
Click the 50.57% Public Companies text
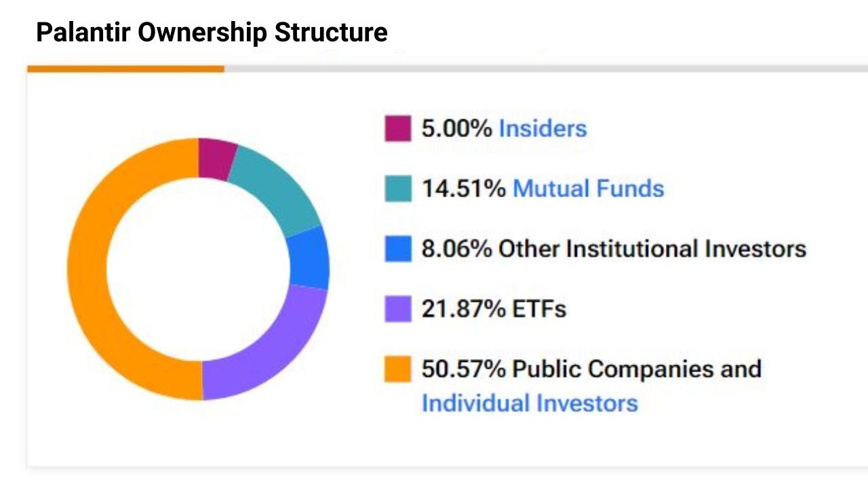[591, 369]
